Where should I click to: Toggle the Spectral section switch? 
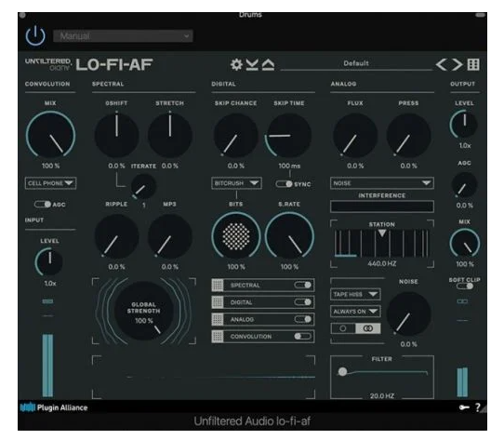(x=302, y=285)
